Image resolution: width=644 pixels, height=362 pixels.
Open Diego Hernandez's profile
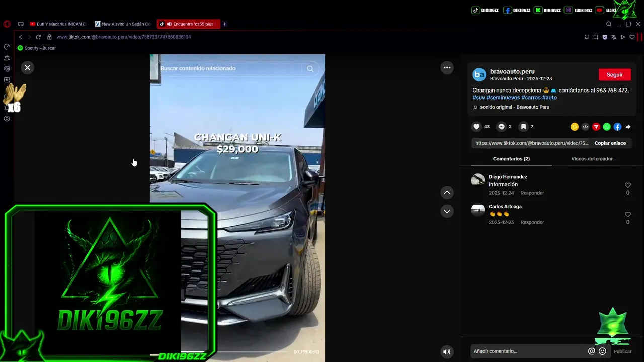pyautogui.click(x=508, y=177)
